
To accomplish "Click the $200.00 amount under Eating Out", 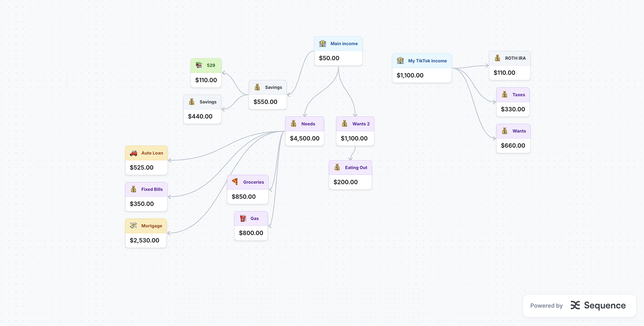I will click(x=345, y=182).
